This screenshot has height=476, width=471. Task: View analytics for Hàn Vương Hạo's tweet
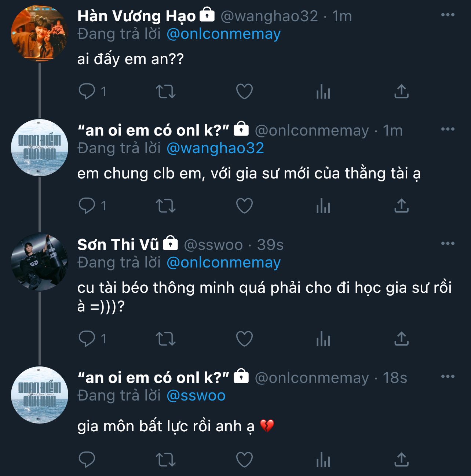click(323, 92)
